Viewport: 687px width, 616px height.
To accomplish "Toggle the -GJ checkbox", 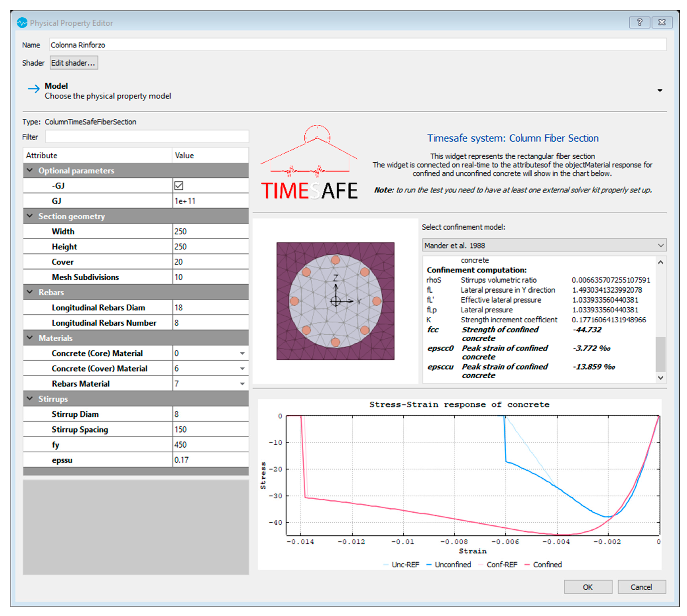I will click(179, 186).
